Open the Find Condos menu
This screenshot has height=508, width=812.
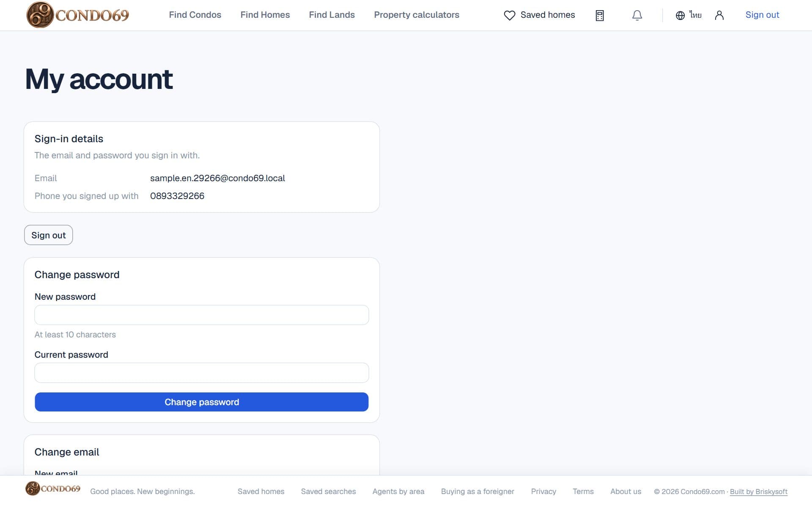[195, 15]
